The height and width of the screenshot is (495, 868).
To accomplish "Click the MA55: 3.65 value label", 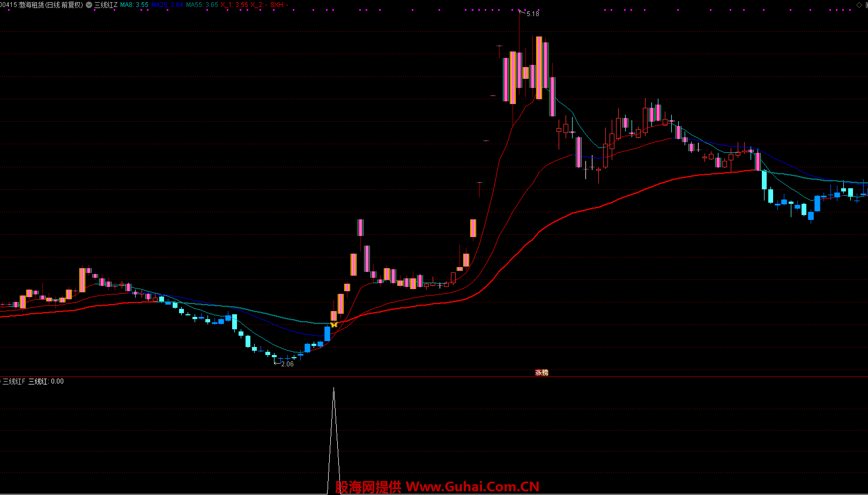I will coord(202,5).
